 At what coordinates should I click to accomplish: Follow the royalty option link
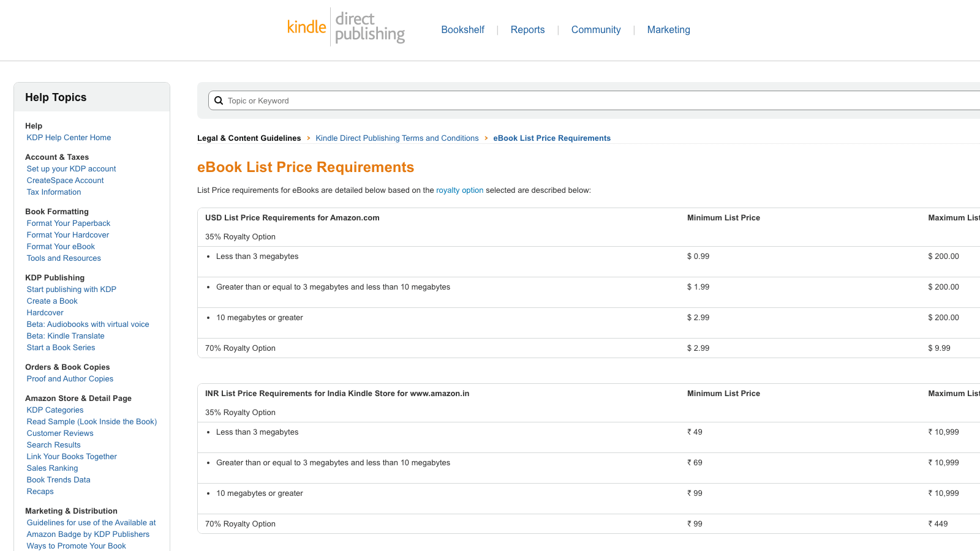(x=459, y=190)
